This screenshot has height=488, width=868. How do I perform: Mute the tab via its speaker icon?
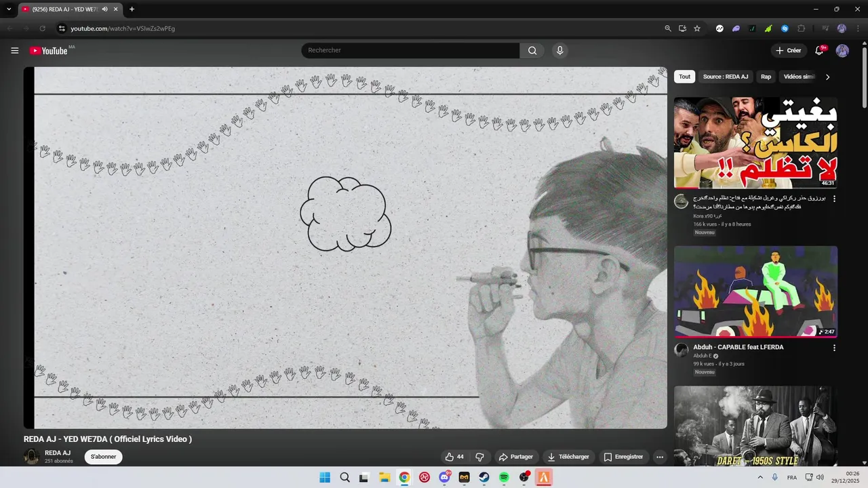point(105,9)
